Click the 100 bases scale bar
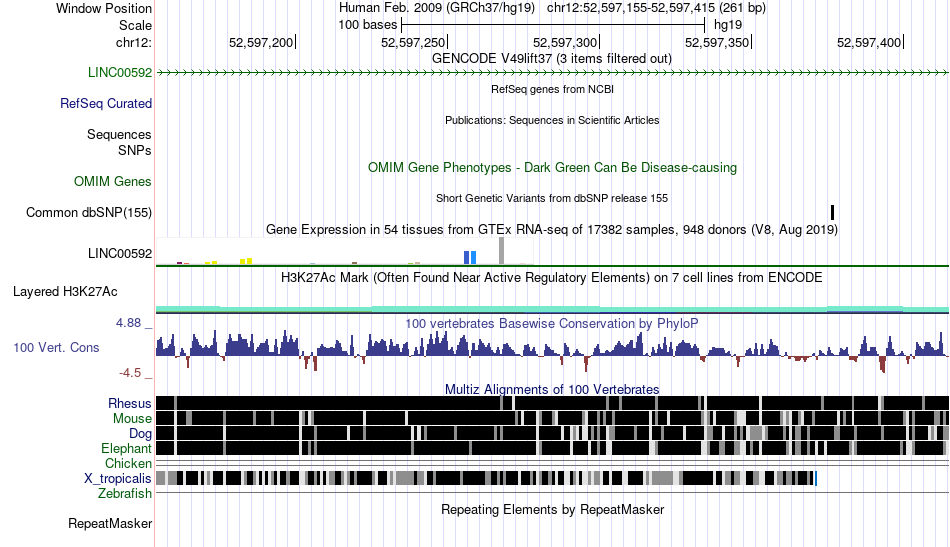 point(553,25)
